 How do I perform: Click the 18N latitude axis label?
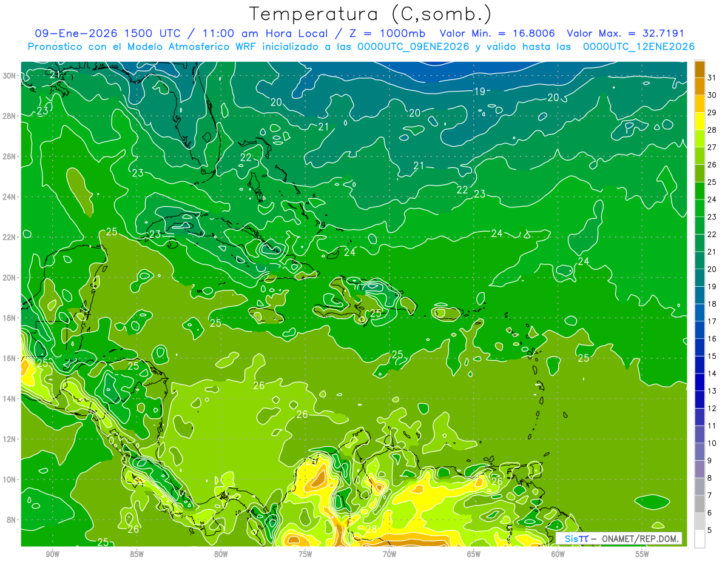[x=10, y=318]
